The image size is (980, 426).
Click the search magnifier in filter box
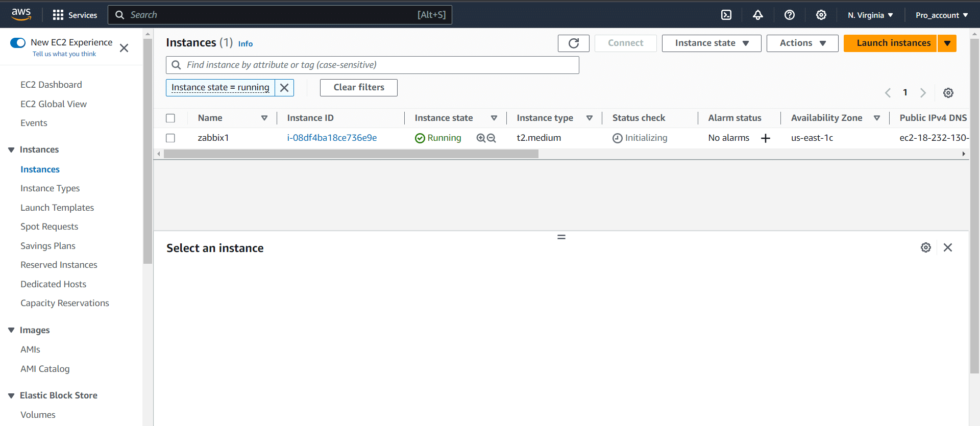(x=177, y=65)
